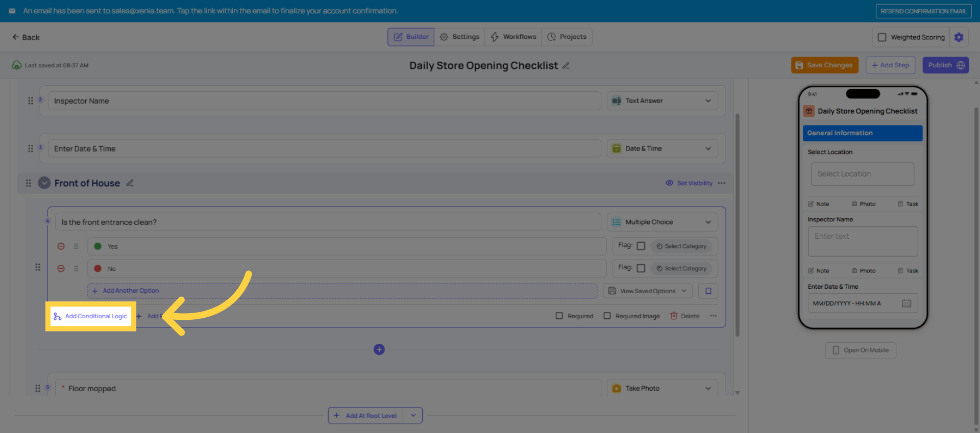
Task: Click the front entrance question field
Action: click(x=328, y=222)
